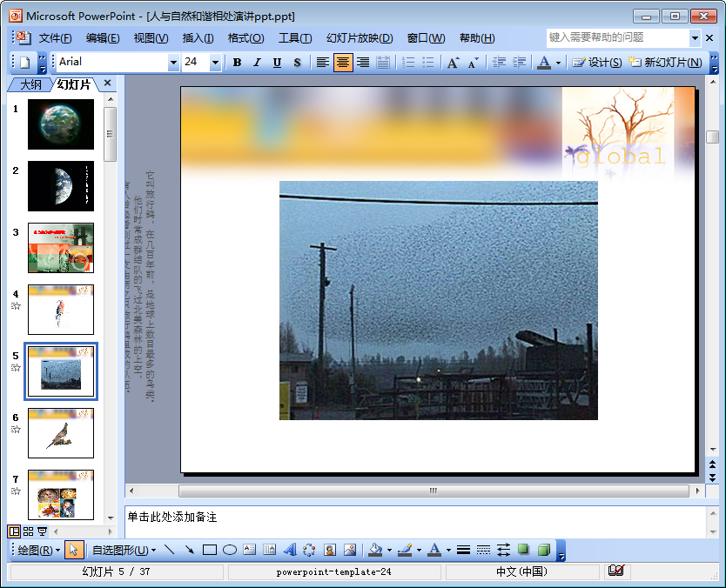Click the help question input box
The height and width of the screenshot is (588, 726).
618,37
